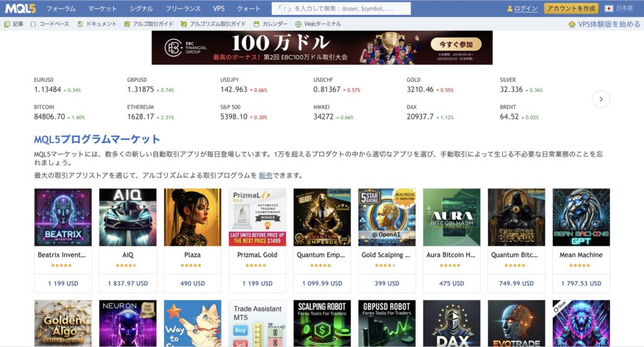Open the ドキュメント documentation icon
The width and height of the screenshot is (644, 347).
pos(80,25)
